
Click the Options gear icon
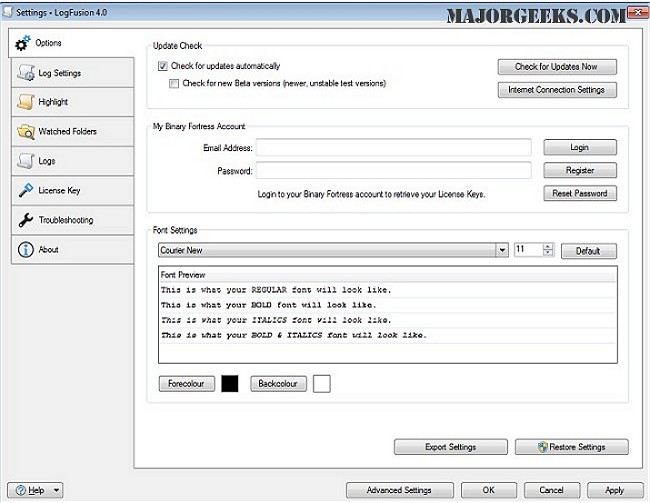[x=23, y=43]
